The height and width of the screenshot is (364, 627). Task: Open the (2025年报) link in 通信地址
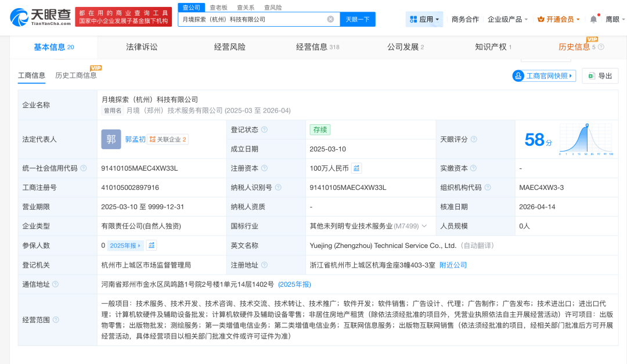click(x=295, y=284)
